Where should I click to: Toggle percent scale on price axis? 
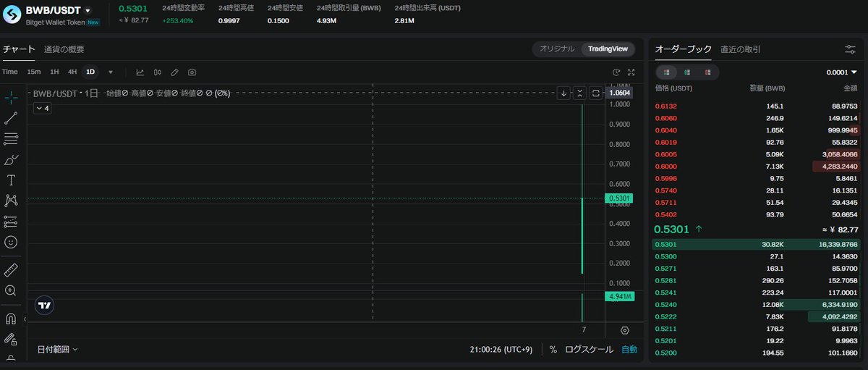(x=553, y=349)
